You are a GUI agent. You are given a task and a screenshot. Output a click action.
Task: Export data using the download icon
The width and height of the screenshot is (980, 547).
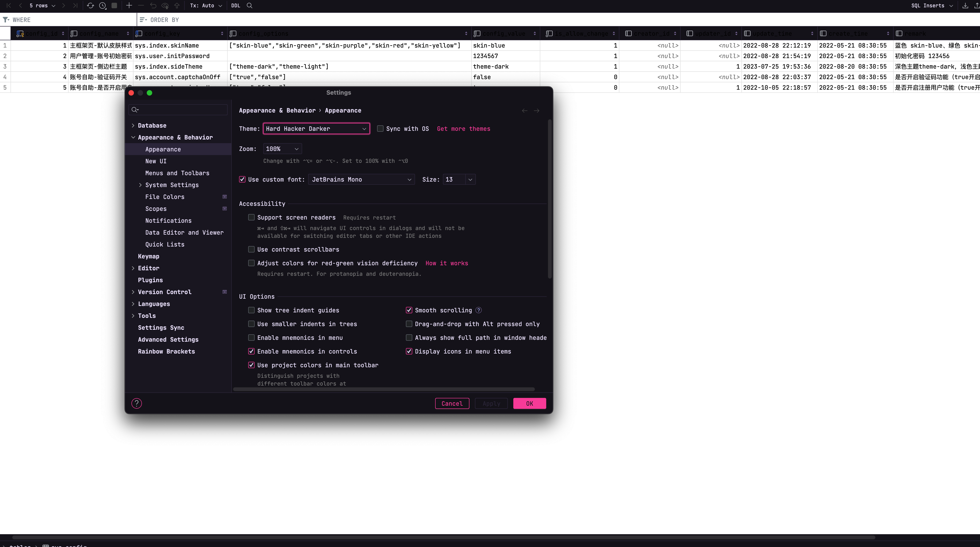tap(966, 6)
